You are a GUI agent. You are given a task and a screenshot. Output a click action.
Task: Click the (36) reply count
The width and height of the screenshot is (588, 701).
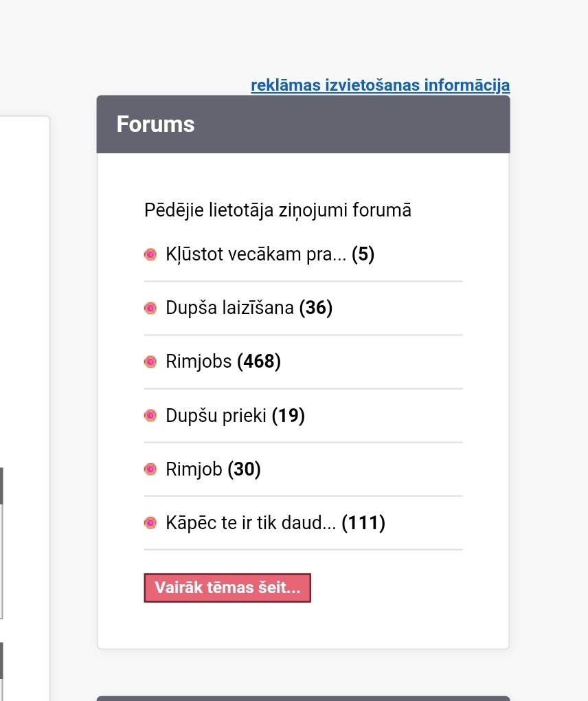point(316,309)
